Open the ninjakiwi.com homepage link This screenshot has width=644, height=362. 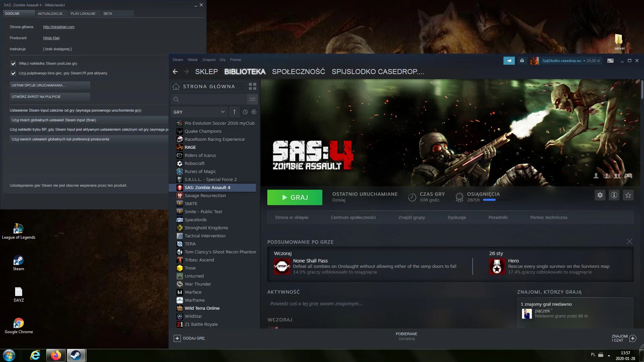click(59, 27)
